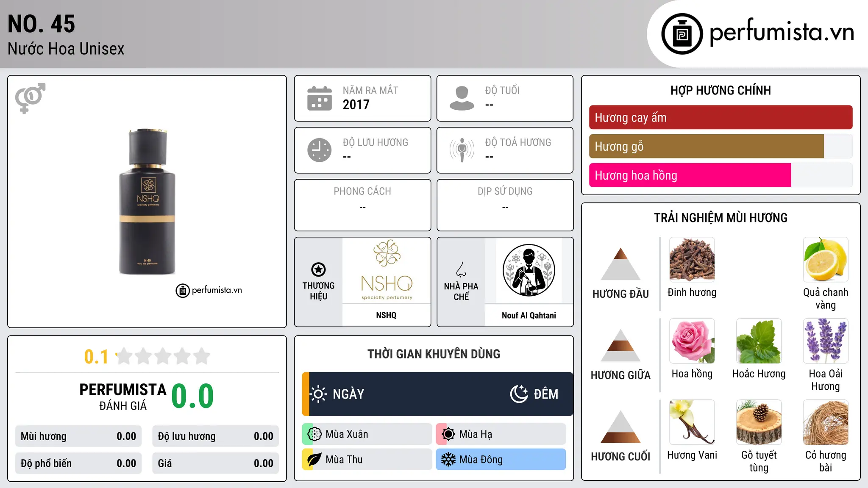
Task: Click the NSHQ specialty perfumery brand logo
Action: coord(387,270)
